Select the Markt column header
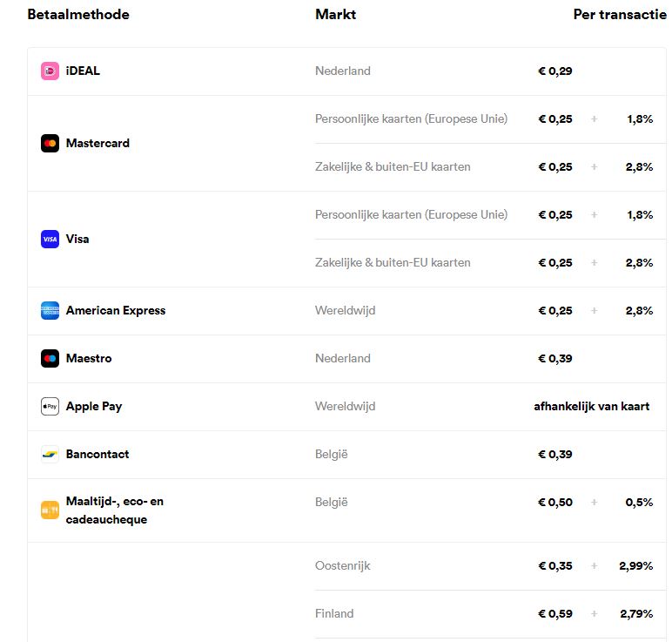 (x=336, y=15)
